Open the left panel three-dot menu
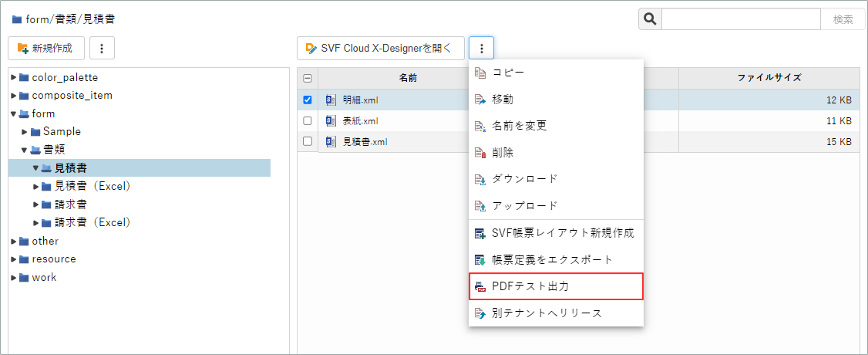This screenshot has width=868, height=355. coord(102,48)
